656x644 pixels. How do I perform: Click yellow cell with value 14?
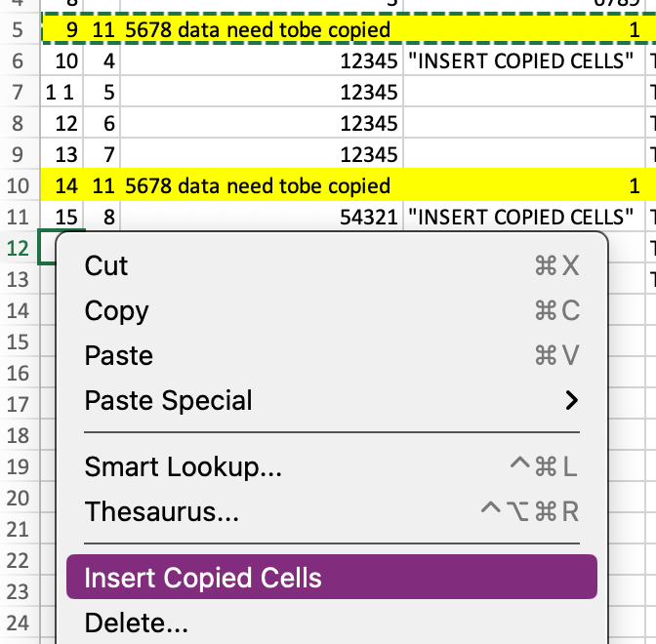pos(64,185)
